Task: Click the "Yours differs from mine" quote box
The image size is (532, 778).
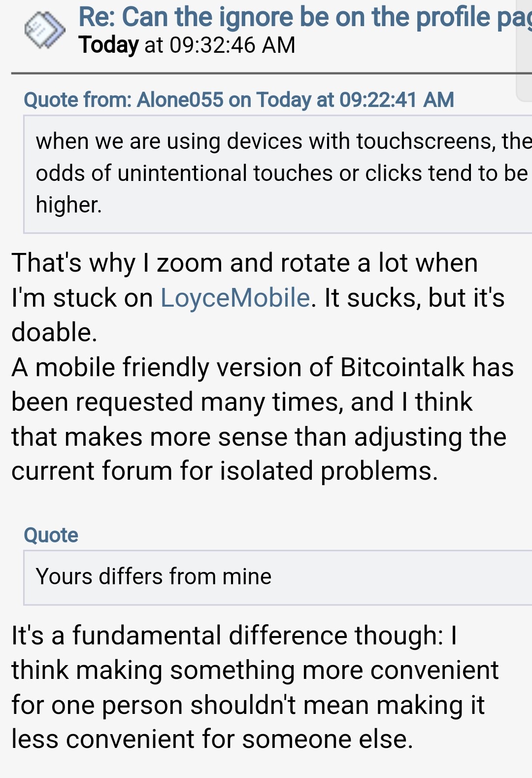Action: tap(278, 577)
